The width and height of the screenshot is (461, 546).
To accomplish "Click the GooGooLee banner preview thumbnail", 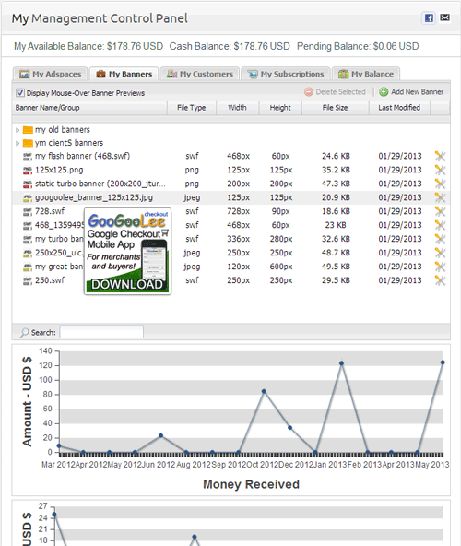I will point(127,251).
